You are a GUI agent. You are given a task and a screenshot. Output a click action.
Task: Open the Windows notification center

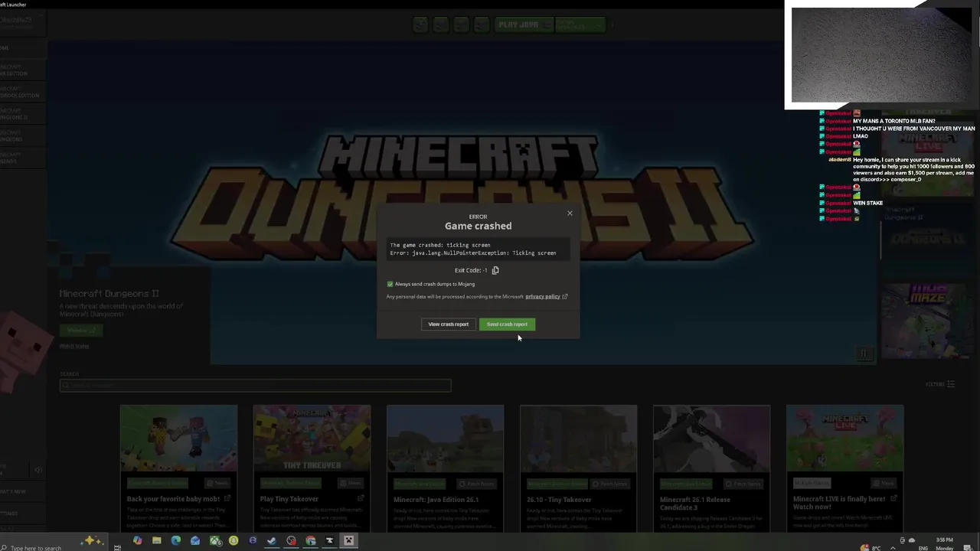point(968,547)
